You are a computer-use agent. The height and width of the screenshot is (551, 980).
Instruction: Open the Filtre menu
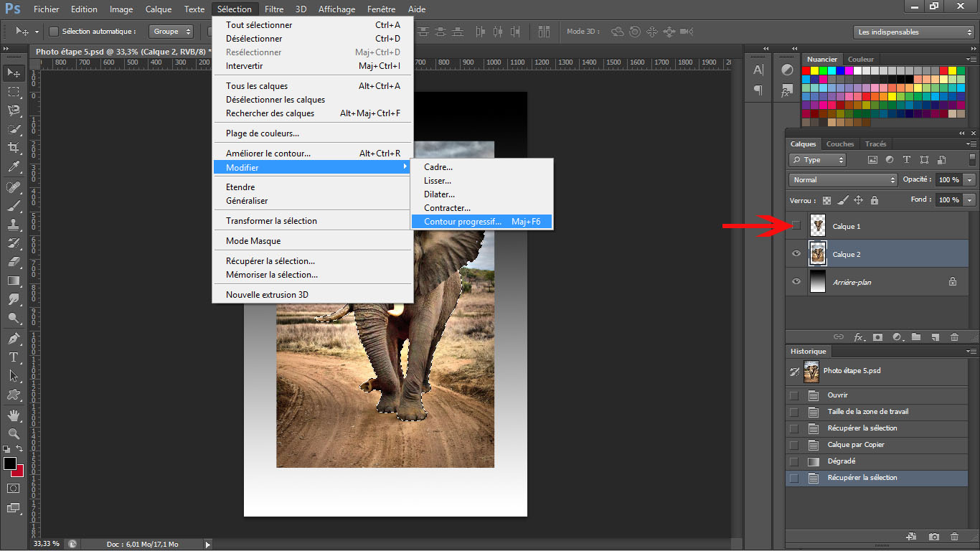click(x=273, y=9)
